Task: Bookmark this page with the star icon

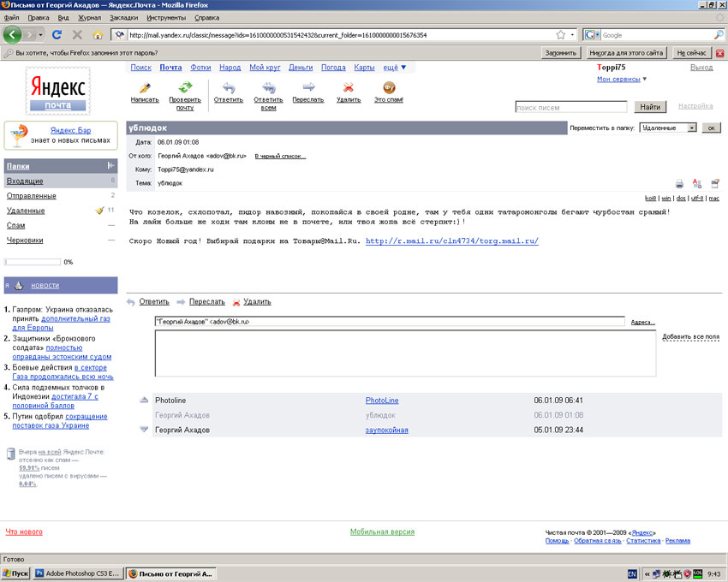Action: (x=561, y=35)
